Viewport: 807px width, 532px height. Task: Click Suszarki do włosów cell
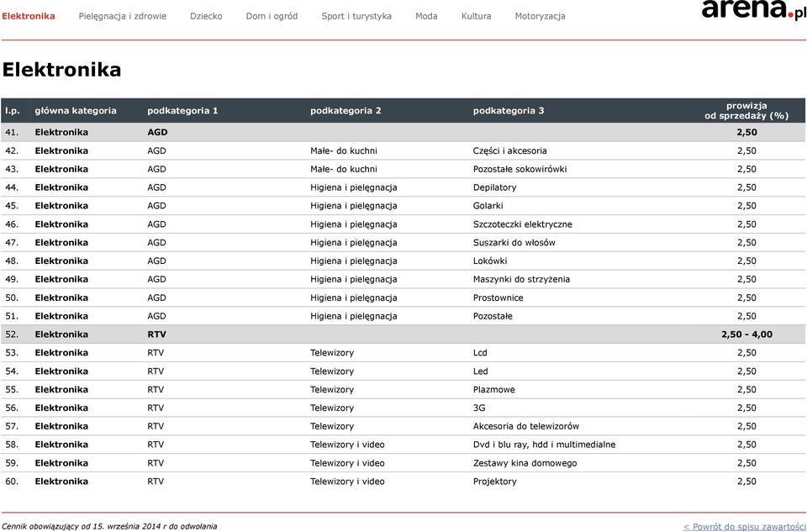tap(514, 243)
